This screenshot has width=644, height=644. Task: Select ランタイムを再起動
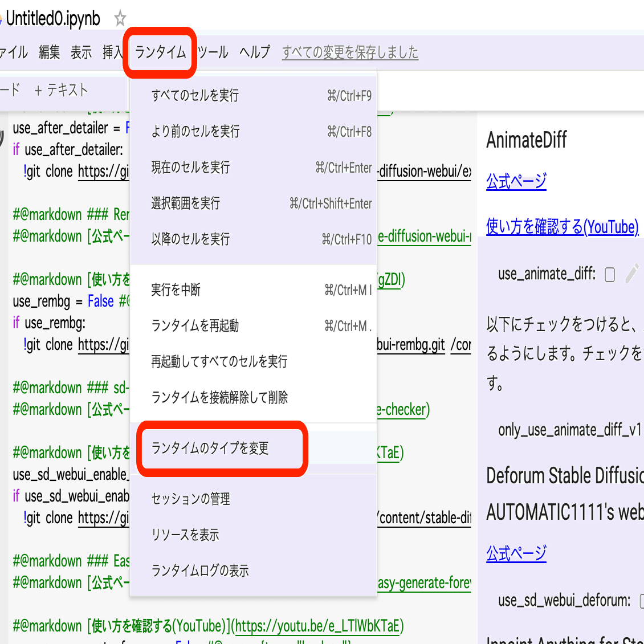click(254, 325)
